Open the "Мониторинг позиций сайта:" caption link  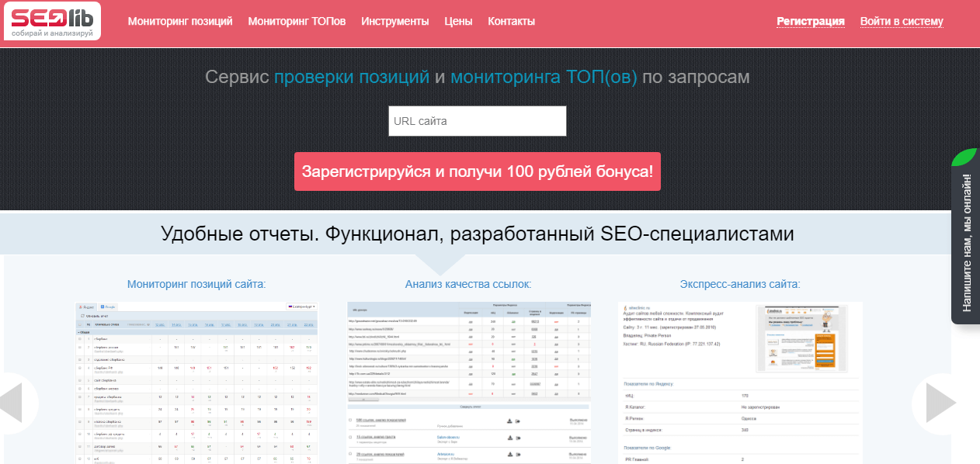[196, 284]
